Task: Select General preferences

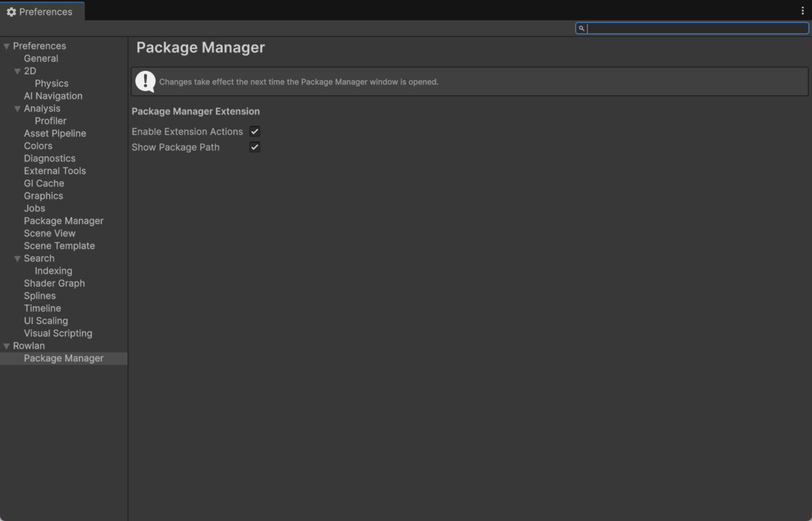Action: pyautogui.click(x=41, y=58)
